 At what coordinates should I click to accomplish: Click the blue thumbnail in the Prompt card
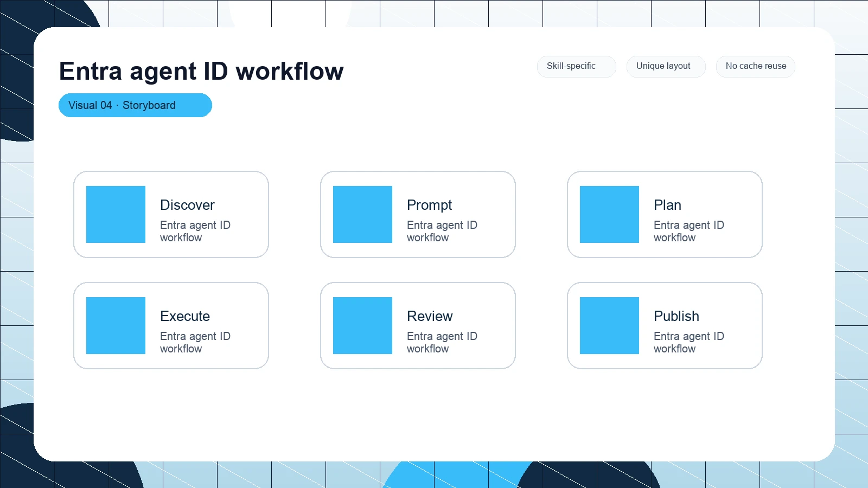(362, 214)
